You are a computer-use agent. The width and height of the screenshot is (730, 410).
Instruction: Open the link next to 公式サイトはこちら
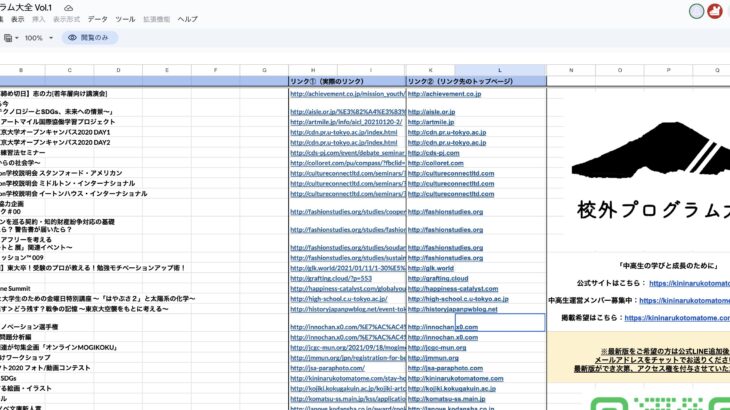[x=689, y=283]
